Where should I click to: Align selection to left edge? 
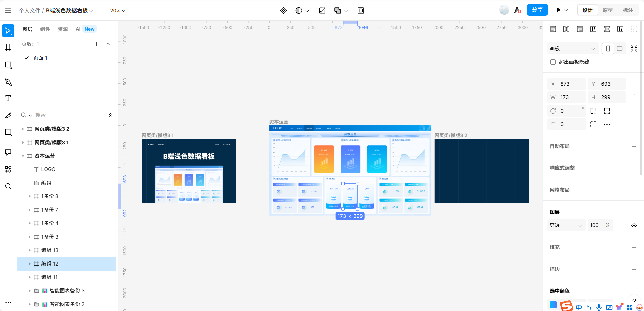(553, 29)
